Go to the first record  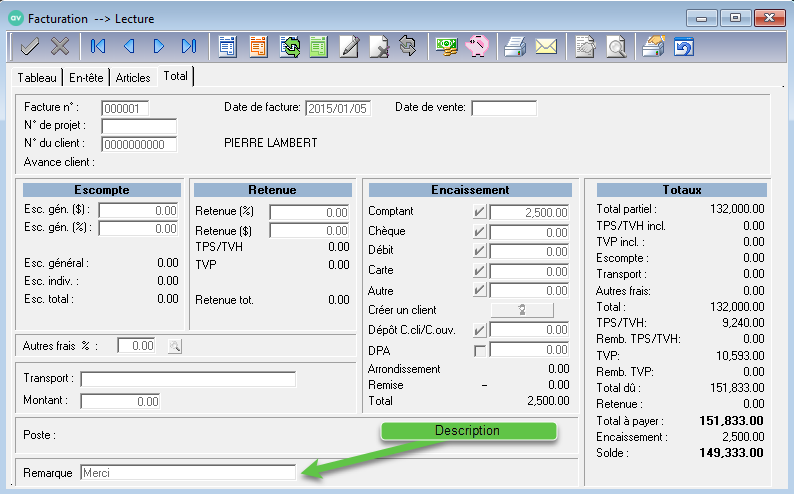[98, 46]
